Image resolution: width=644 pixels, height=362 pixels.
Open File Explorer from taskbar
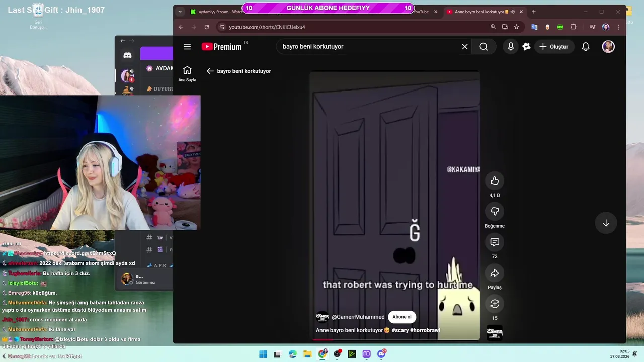point(307,354)
